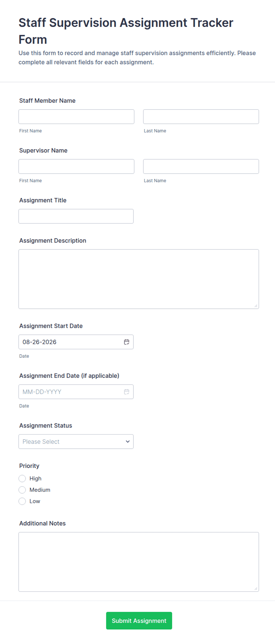Activate the Assignment Title text box

[x=76, y=216]
